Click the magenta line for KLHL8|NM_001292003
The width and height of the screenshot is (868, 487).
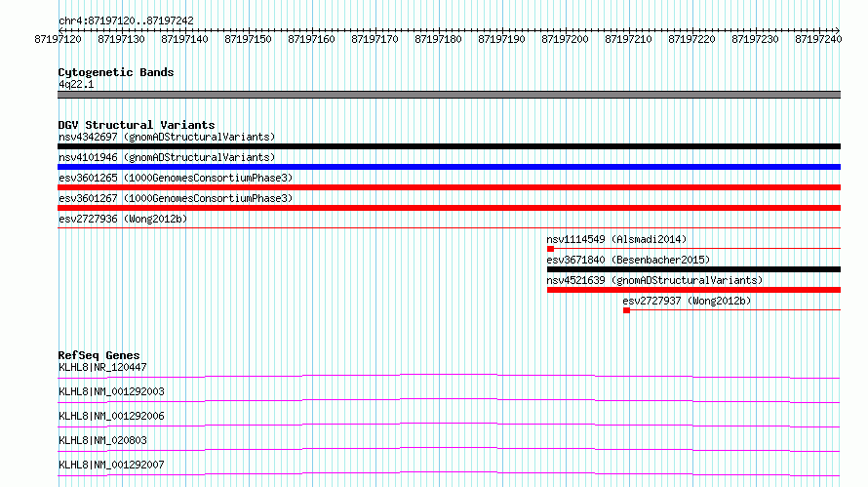[x=449, y=401]
